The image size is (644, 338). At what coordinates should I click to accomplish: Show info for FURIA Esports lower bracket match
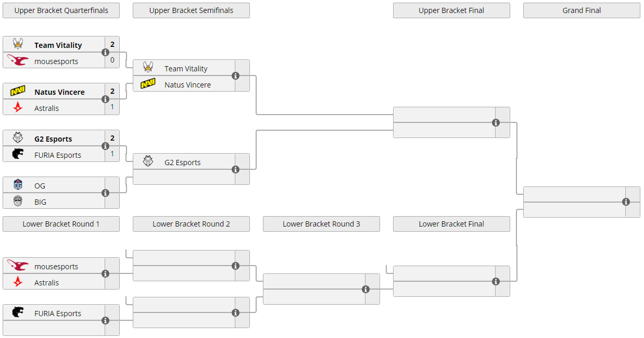pos(106,321)
